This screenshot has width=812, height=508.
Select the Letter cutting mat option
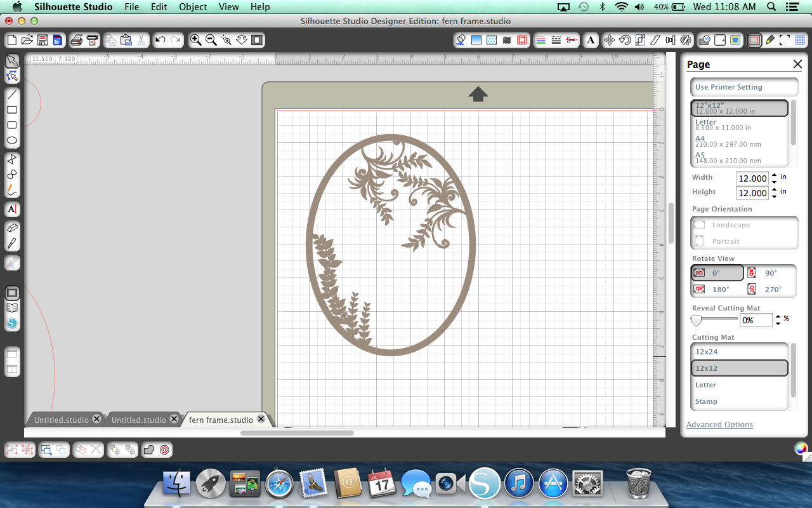coord(740,385)
